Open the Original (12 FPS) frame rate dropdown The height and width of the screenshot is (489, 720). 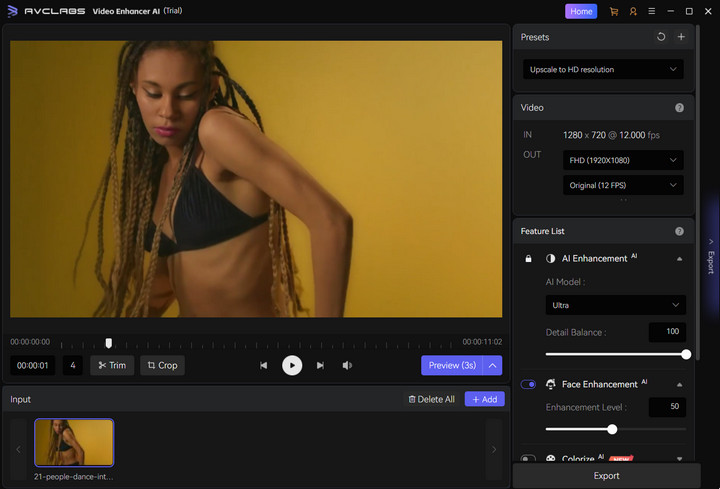tap(623, 185)
